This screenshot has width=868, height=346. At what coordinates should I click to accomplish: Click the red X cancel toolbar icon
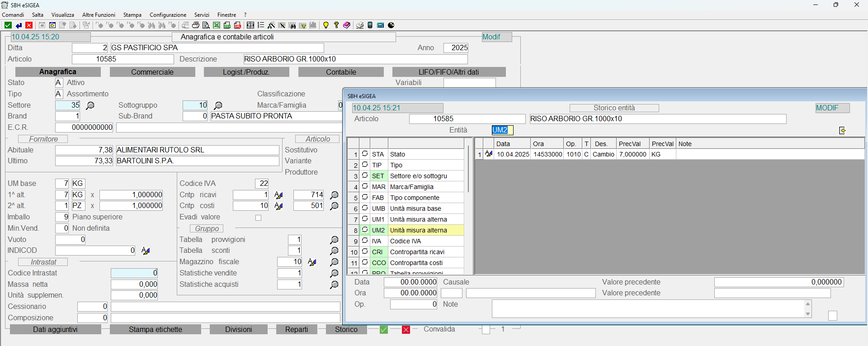(29, 25)
